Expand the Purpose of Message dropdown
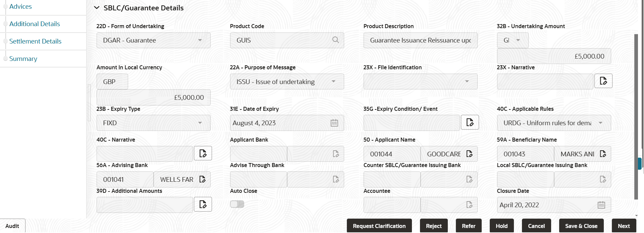The image size is (644, 233). point(287,82)
